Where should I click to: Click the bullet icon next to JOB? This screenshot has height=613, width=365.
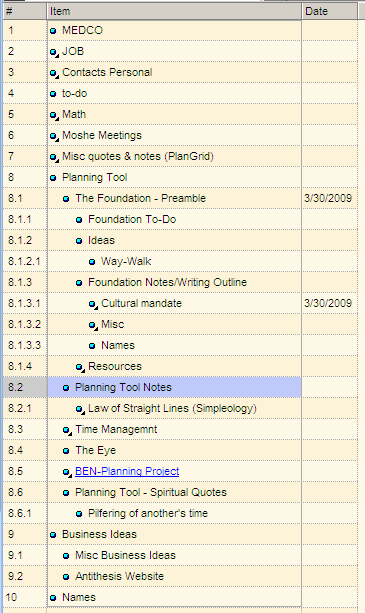click(x=54, y=52)
